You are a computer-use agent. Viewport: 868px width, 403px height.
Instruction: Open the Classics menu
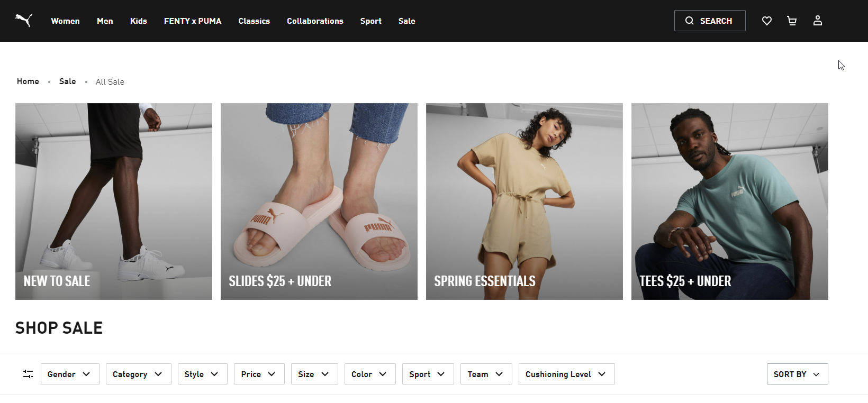254,21
